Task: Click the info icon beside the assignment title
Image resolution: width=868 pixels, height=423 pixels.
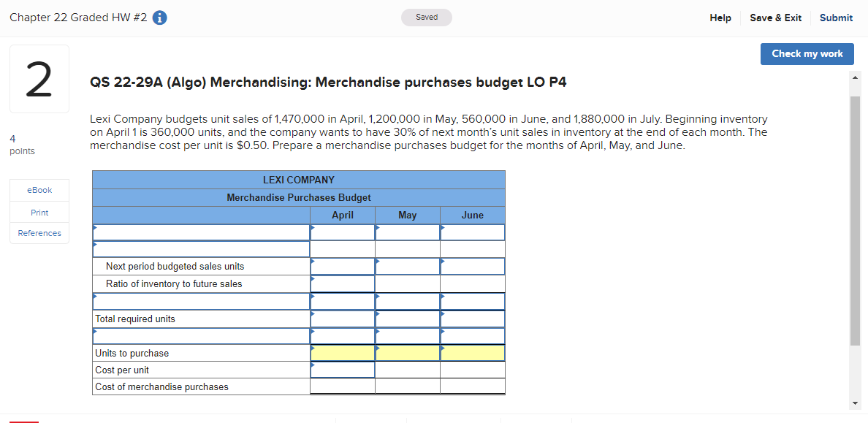Action: coord(159,18)
